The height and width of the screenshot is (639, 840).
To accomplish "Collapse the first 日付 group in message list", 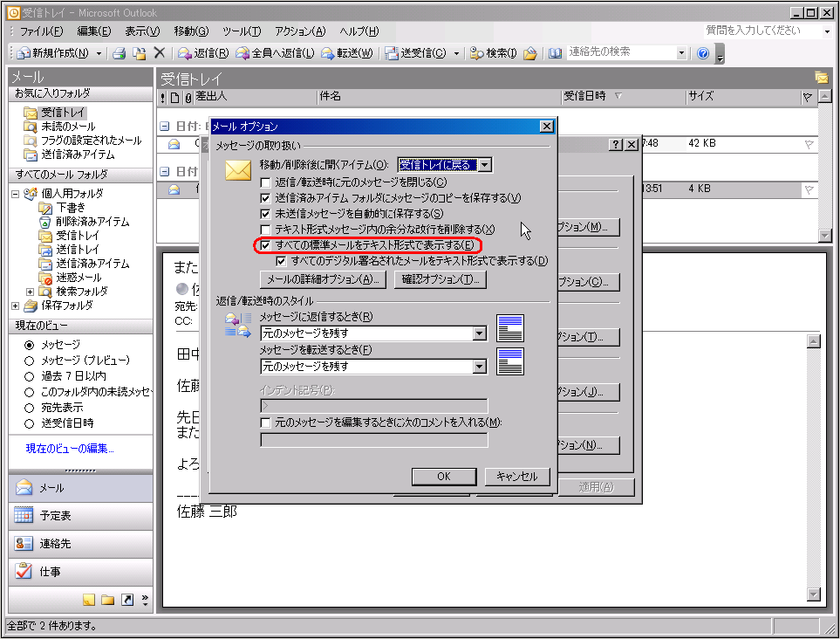I will 165,127.
